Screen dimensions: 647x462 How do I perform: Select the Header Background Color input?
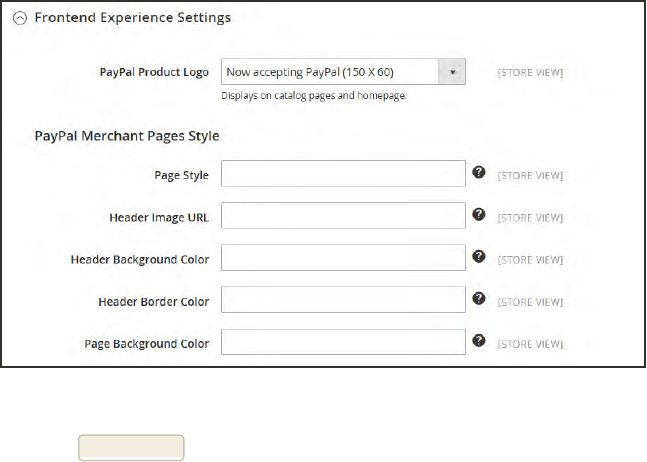(x=343, y=258)
